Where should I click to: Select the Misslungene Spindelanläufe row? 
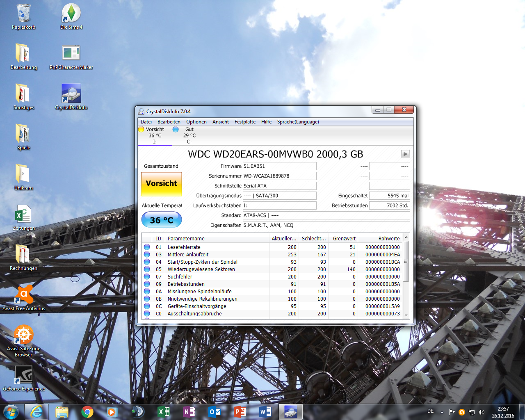pos(272,291)
